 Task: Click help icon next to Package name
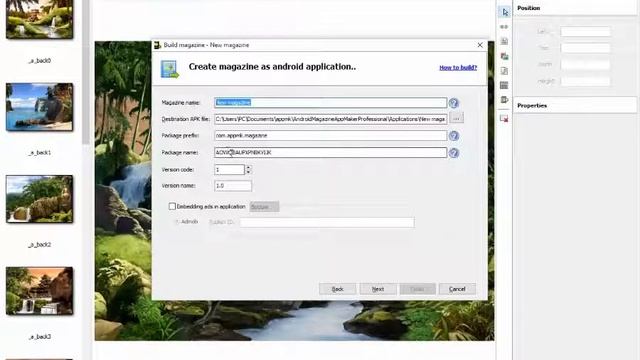click(x=453, y=153)
